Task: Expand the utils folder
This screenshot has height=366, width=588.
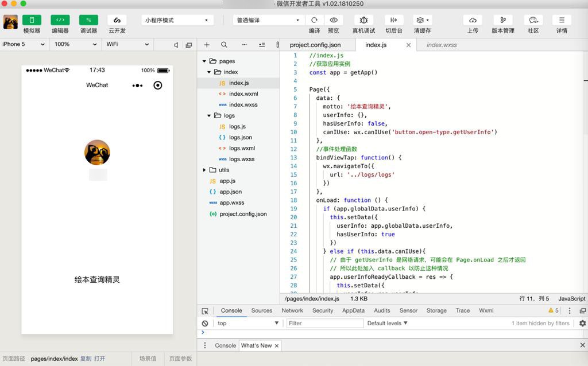Action: 204,170
